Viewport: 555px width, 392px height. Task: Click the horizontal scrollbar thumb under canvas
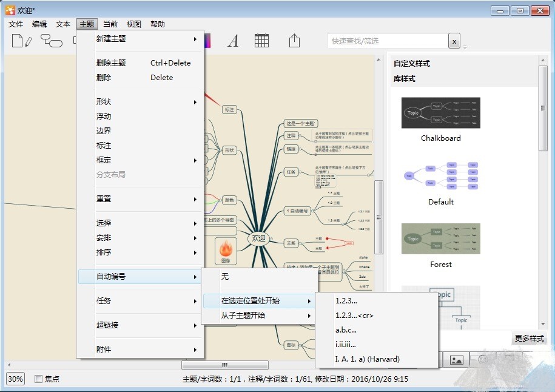(224, 365)
